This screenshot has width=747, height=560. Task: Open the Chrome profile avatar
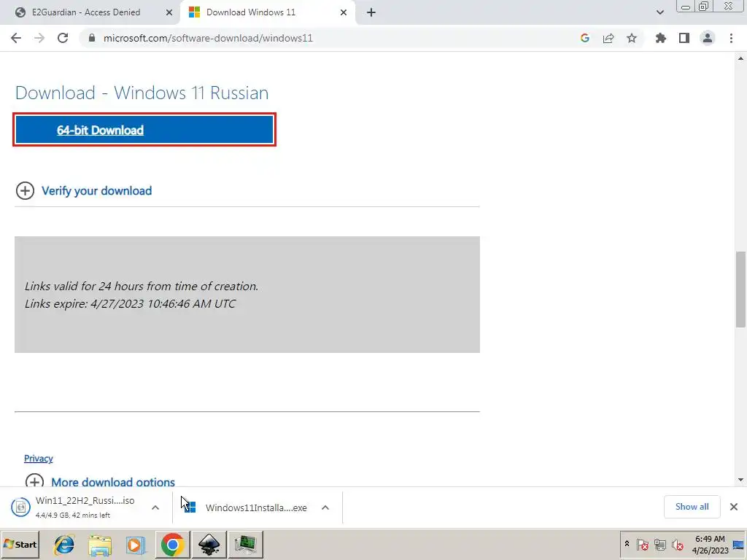click(708, 38)
